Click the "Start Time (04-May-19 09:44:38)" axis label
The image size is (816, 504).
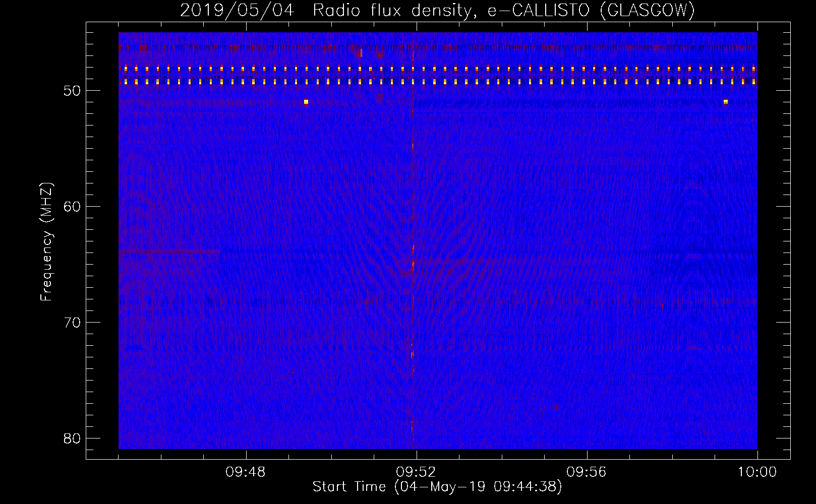[437, 487]
